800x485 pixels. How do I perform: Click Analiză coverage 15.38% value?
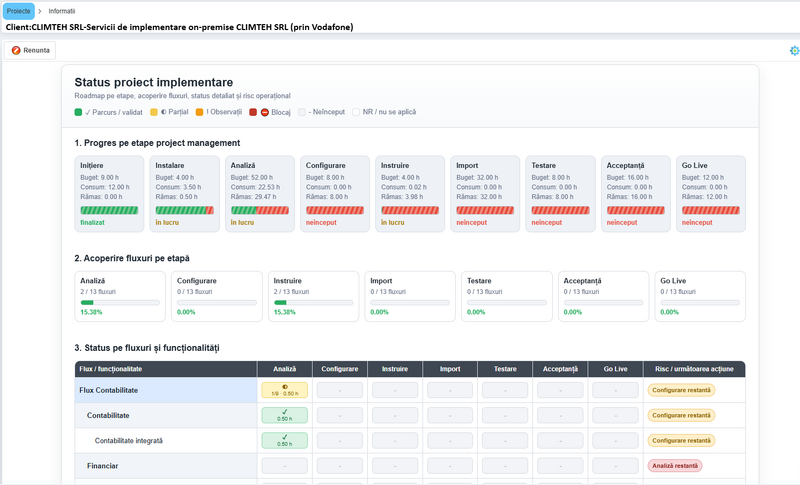tap(91, 312)
